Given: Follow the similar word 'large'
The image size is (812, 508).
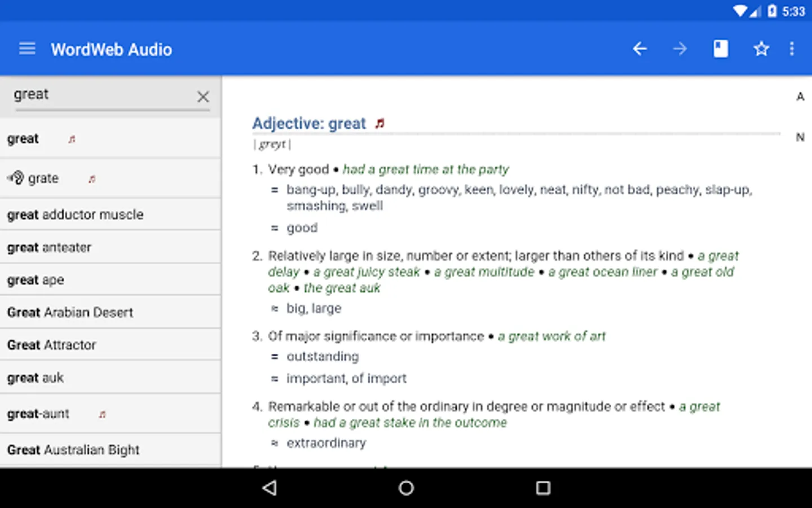Looking at the screenshot, I should 326,309.
